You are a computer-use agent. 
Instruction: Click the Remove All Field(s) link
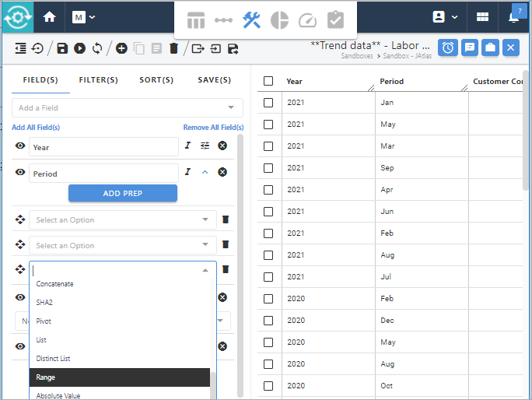213,128
